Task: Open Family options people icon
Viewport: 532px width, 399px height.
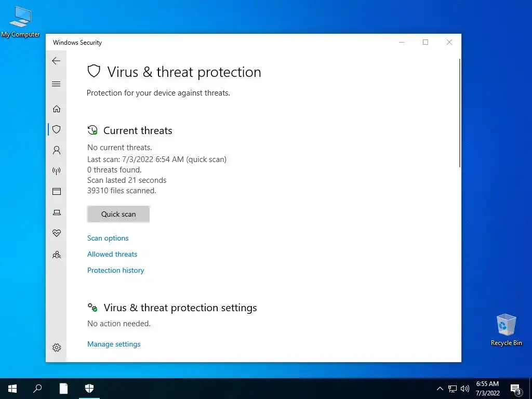Action: coord(57,255)
